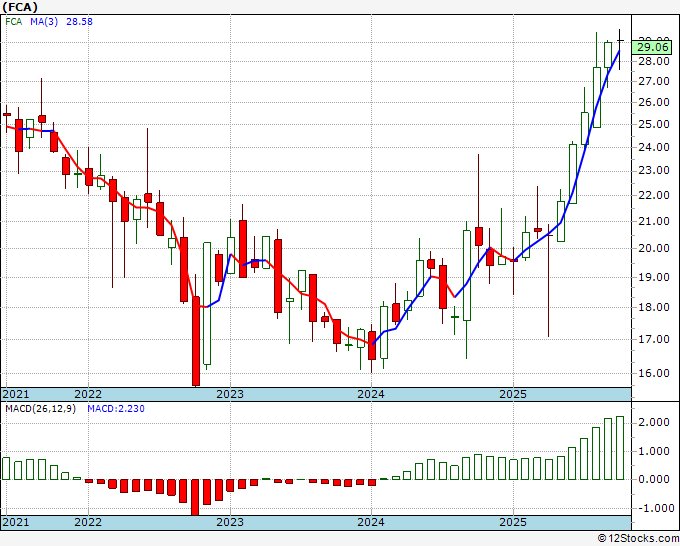Click the 1.000 MACD axis label
Viewport: 680px width, 546px height.
(653, 451)
